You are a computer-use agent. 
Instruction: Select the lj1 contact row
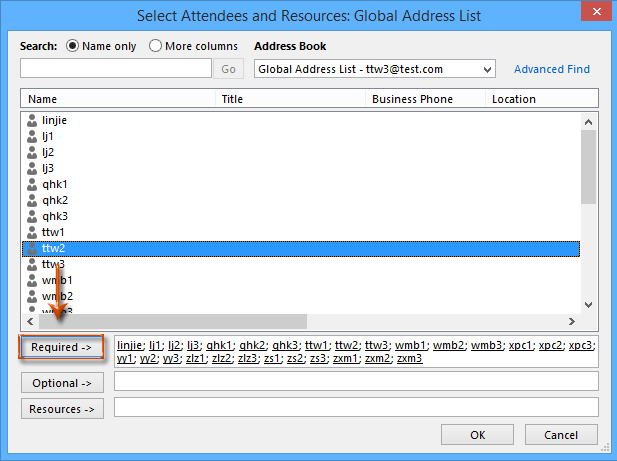(x=301, y=136)
